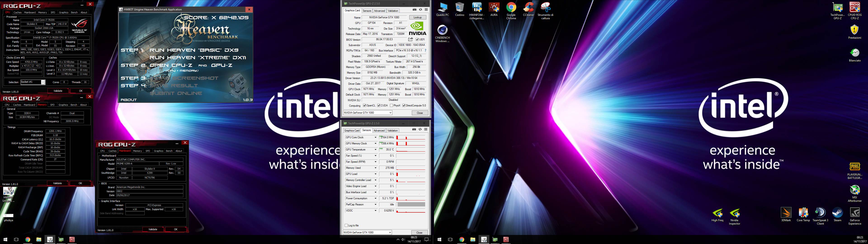This screenshot has height=244, width=868.
Task: Select the Prestazioni desktop icon
Action: (x=854, y=32)
